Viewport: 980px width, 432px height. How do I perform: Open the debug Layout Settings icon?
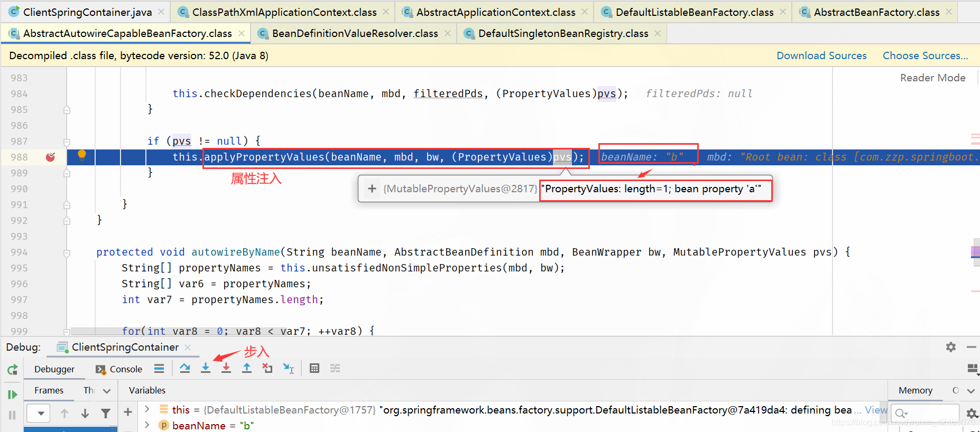(972, 368)
